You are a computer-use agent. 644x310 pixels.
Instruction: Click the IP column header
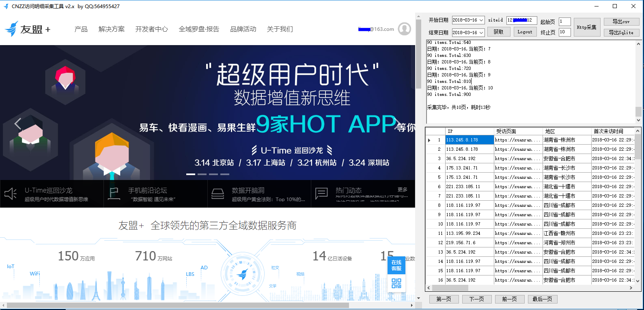point(470,131)
